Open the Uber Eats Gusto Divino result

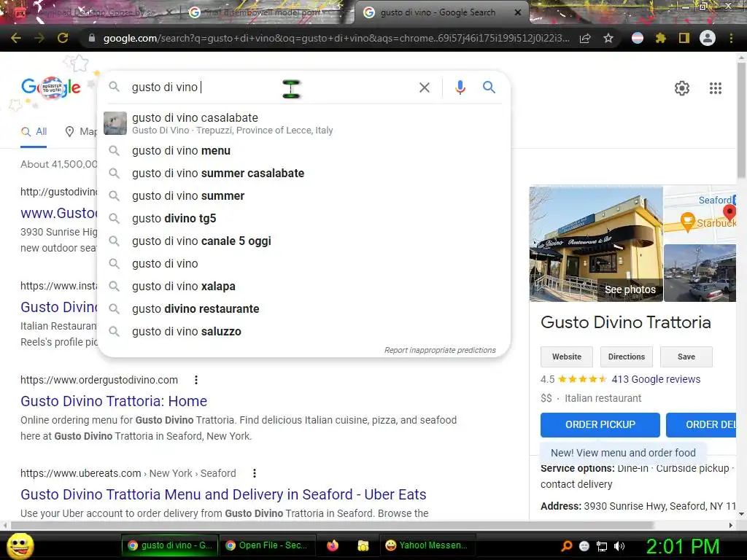click(223, 495)
